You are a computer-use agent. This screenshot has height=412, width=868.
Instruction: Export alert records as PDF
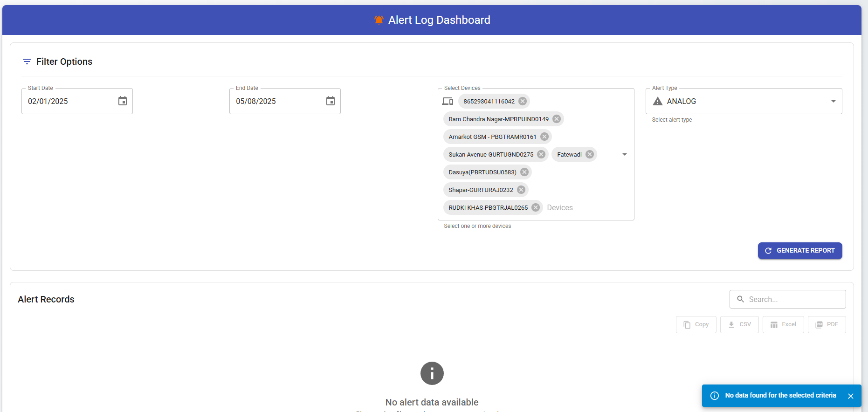[827, 324]
